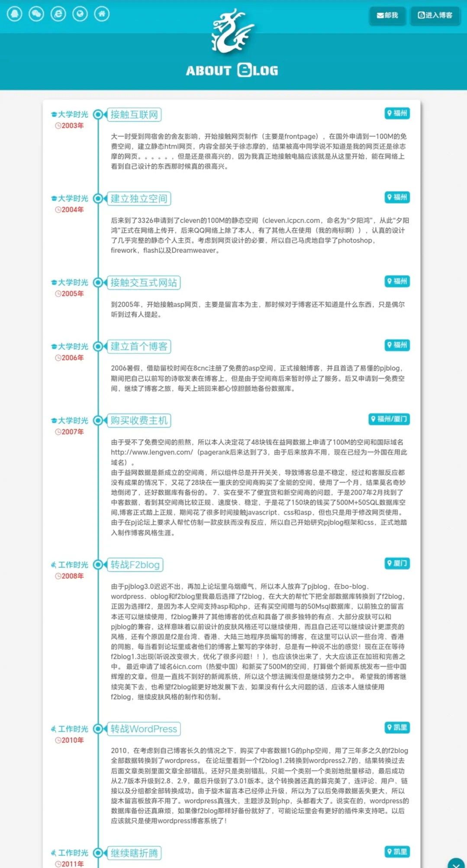Click the 福州 location tag for 接触交互式网站
This screenshot has width=467, height=868.
coord(397,282)
